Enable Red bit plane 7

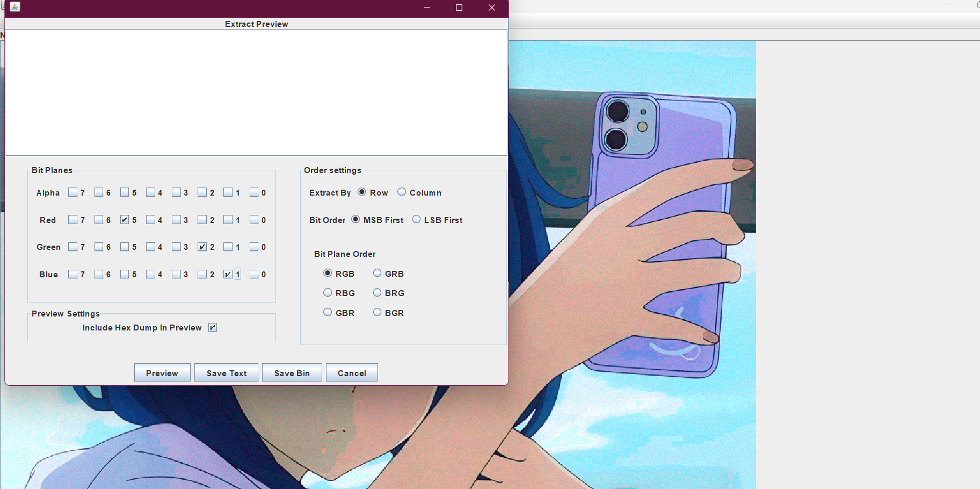(x=73, y=220)
